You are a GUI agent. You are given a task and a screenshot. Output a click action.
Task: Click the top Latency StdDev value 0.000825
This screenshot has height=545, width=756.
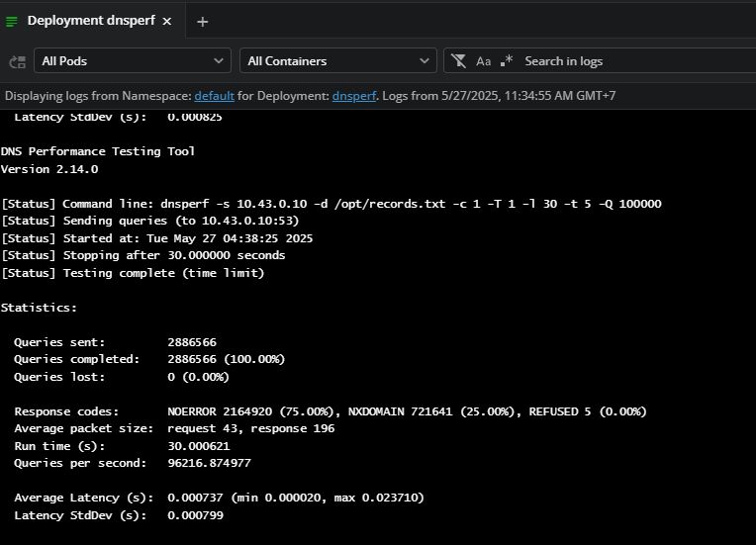pos(195,117)
